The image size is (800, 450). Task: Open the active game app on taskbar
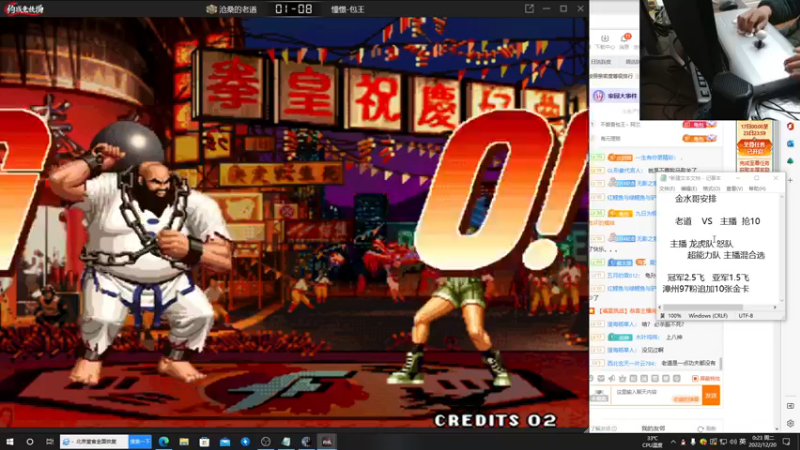(327, 441)
